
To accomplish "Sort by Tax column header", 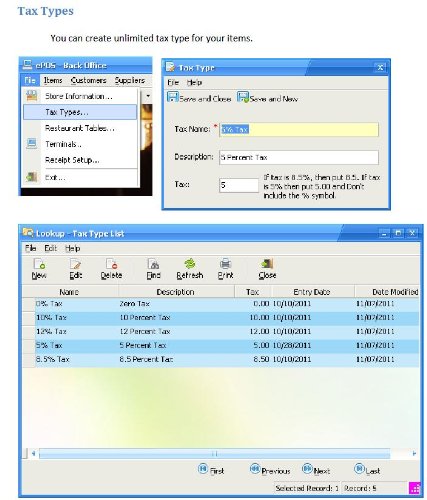I will coord(253,292).
